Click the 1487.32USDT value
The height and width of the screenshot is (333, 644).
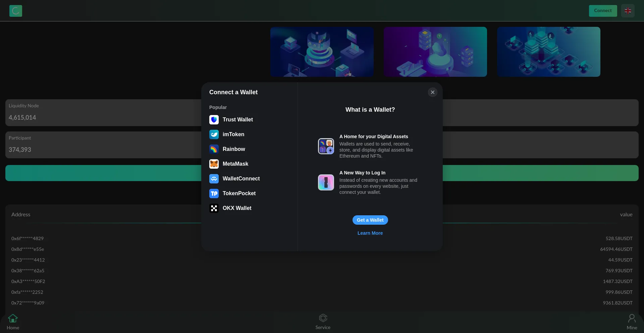click(618, 281)
